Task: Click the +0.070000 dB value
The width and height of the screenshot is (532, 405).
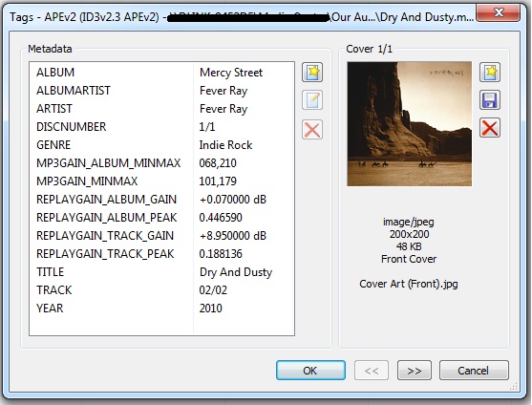Action: tap(233, 200)
